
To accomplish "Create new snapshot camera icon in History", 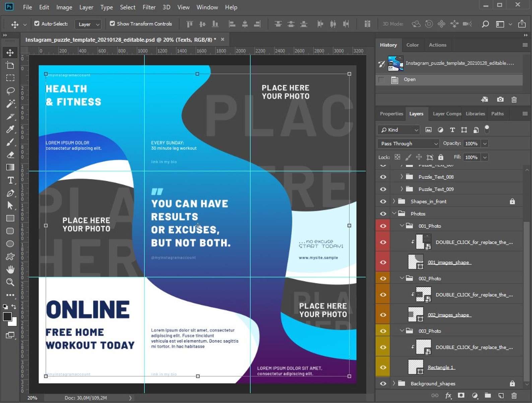I will pos(500,99).
